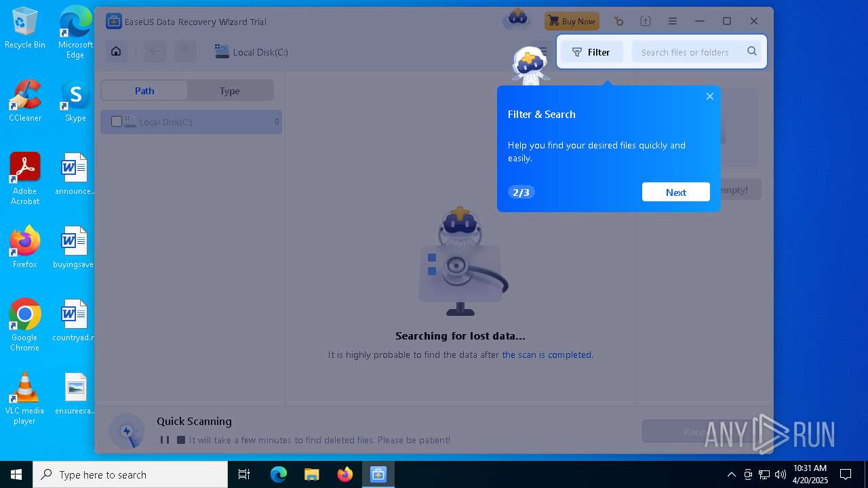Open Recycle Bin on desktop
The image size is (868, 488).
pyautogui.click(x=25, y=28)
